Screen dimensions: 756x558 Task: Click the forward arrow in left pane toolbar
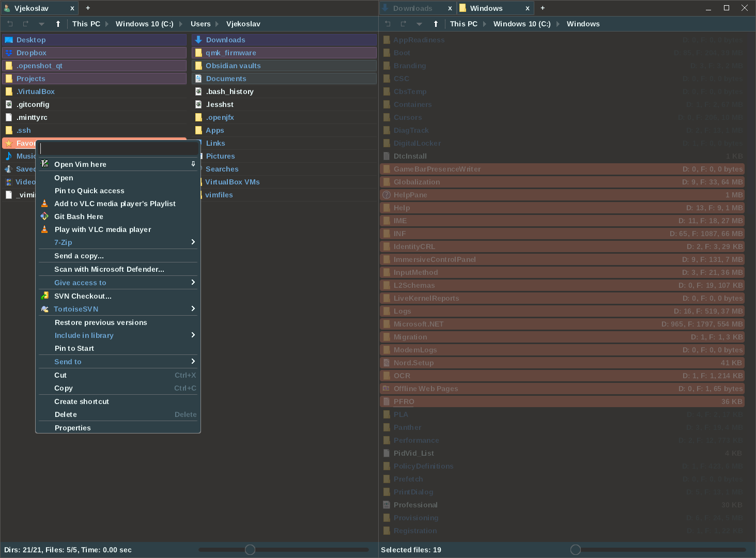[25, 24]
